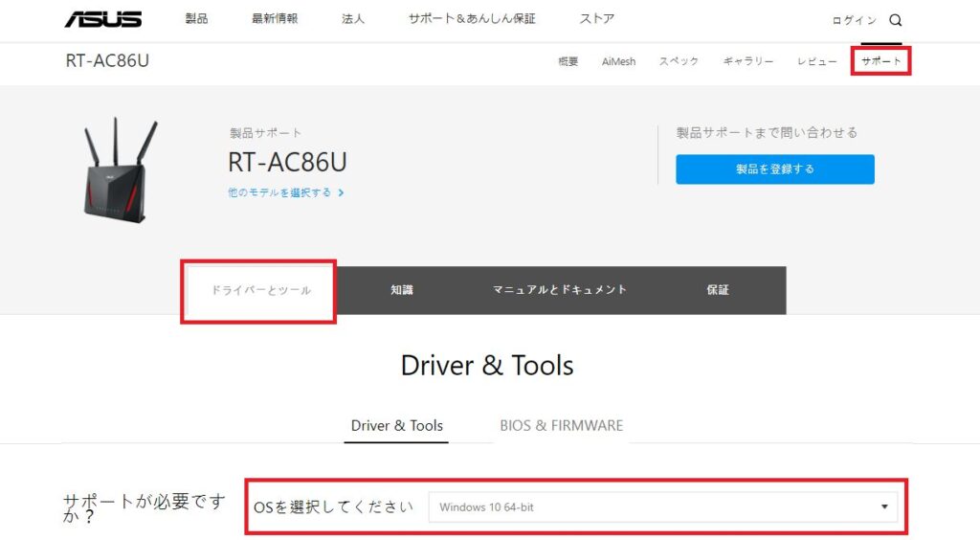Click the 製品を登録する button
This screenshot has height=540, width=980.
click(x=775, y=169)
